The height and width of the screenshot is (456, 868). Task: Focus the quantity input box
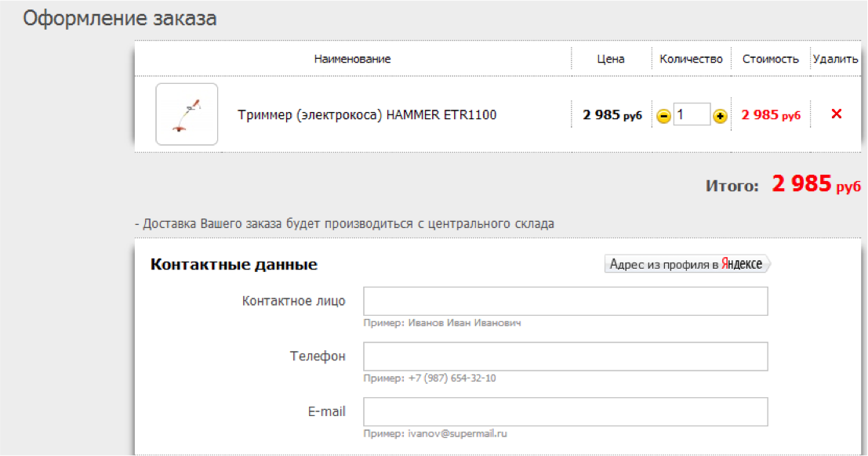point(691,114)
